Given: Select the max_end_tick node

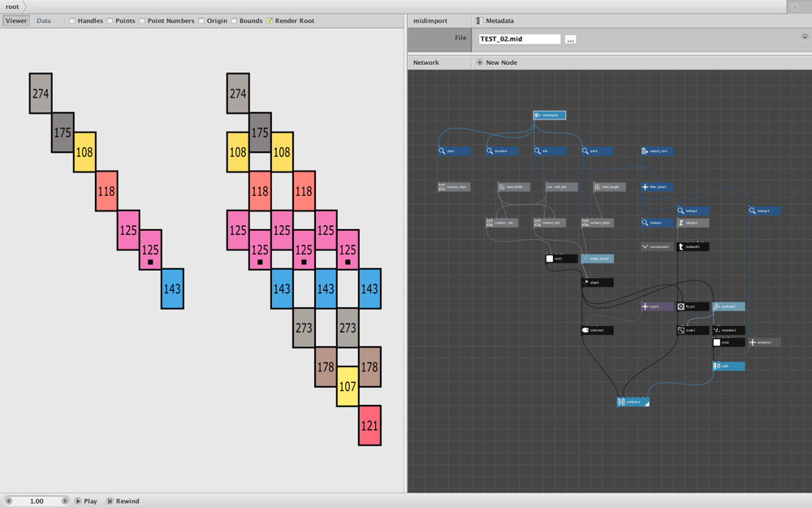Looking at the screenshot, I should (561, 187).
